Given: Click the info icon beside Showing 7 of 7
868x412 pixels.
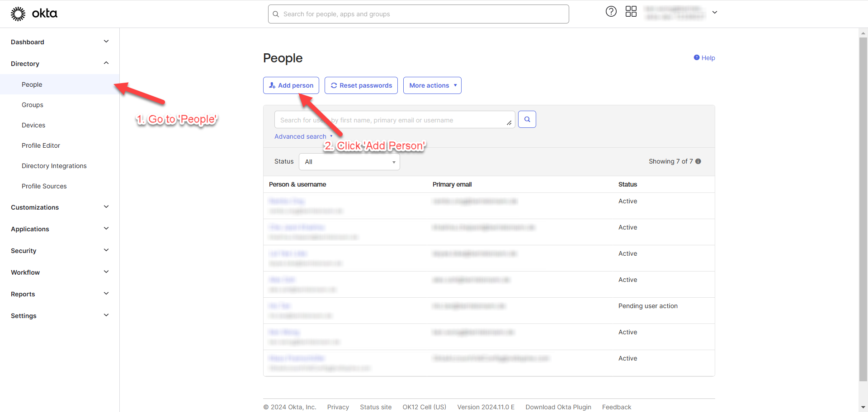Looking at the screenshot, I should [698, 161].
